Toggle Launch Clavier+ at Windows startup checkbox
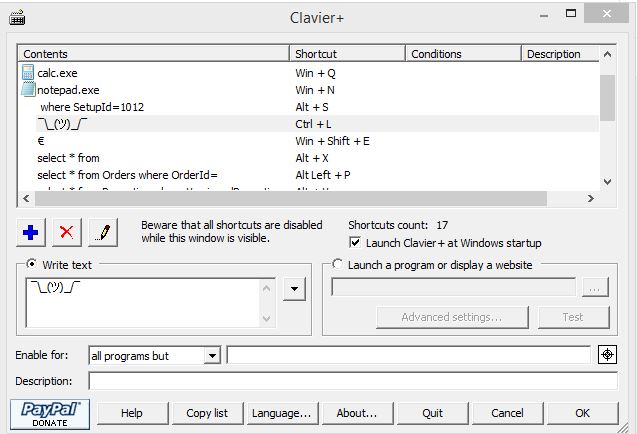This screenshot has height=434, width=637. [x=355, y=243]
